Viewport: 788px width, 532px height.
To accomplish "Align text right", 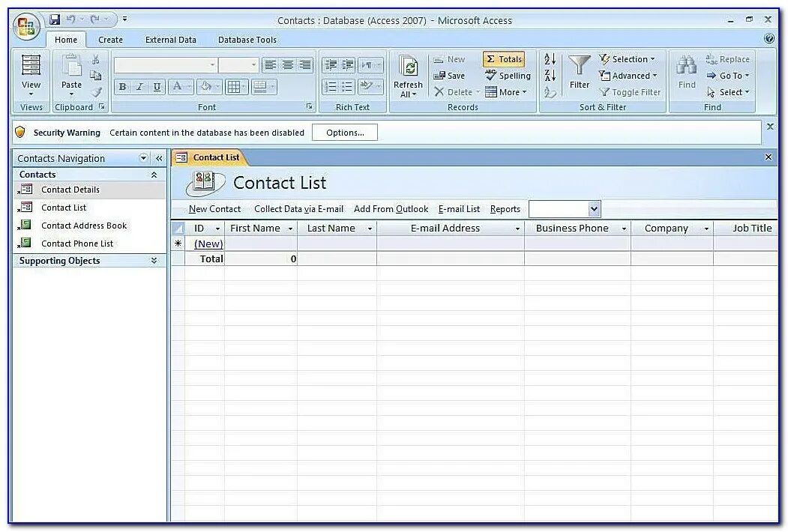I will coord(304,64).
